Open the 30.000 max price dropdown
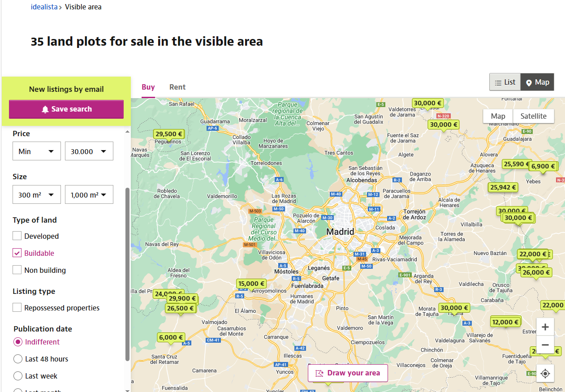The width and height of the screenshot is (565, 392). tap(89, 151)
